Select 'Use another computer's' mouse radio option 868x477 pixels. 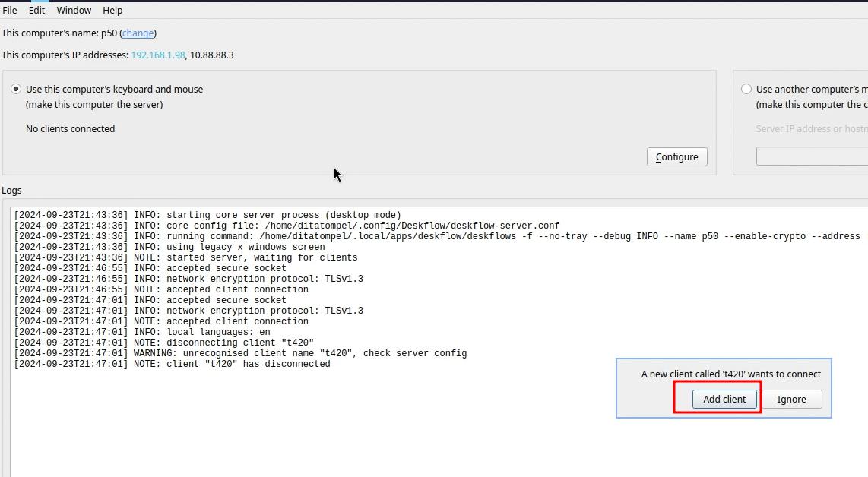click(x=746, y=89)
